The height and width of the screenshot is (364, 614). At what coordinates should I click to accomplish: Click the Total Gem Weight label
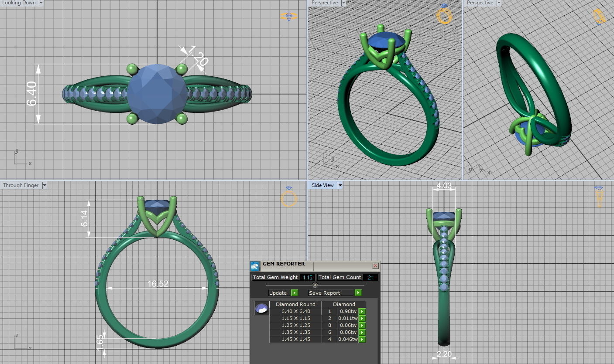[275, 277]
